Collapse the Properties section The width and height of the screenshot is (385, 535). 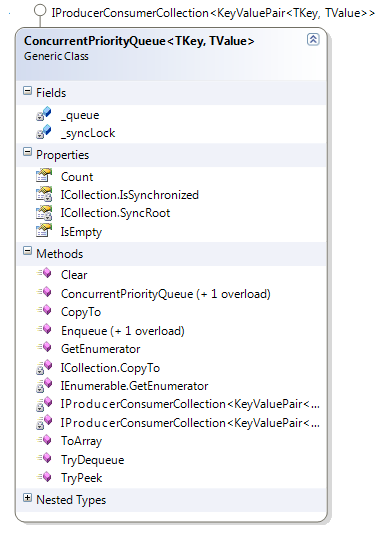[27, 152]
